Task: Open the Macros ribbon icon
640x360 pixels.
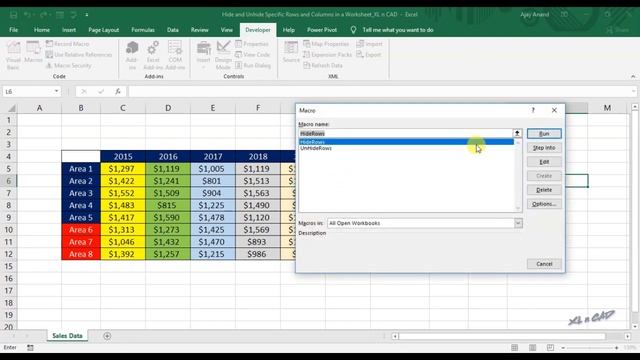Action: [33, 52]
